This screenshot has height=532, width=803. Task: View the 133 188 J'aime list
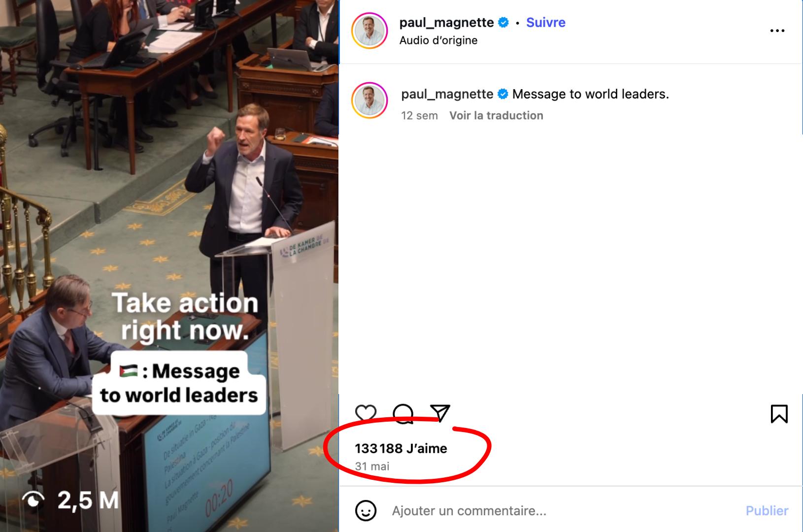(x=401, y=449)
